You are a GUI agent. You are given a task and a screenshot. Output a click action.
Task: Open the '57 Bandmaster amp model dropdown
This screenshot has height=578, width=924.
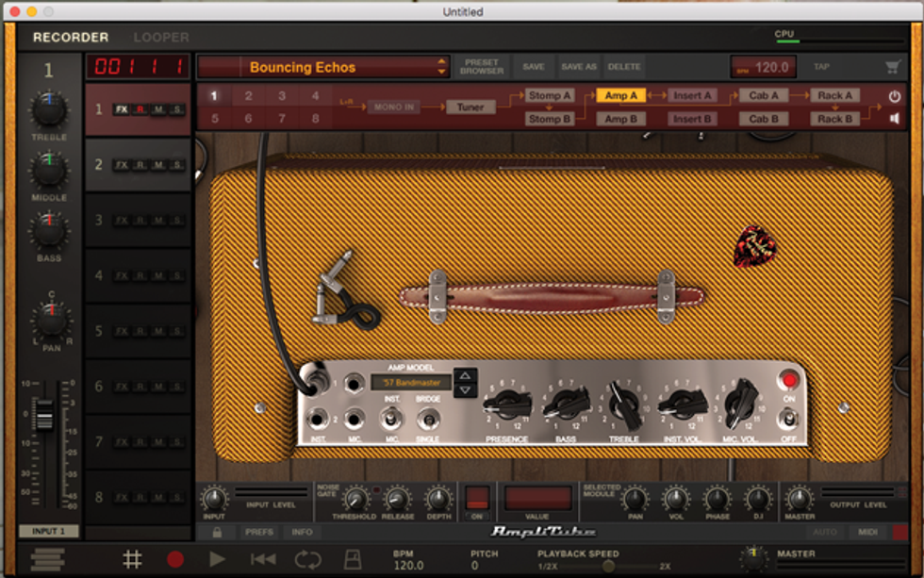410,382
